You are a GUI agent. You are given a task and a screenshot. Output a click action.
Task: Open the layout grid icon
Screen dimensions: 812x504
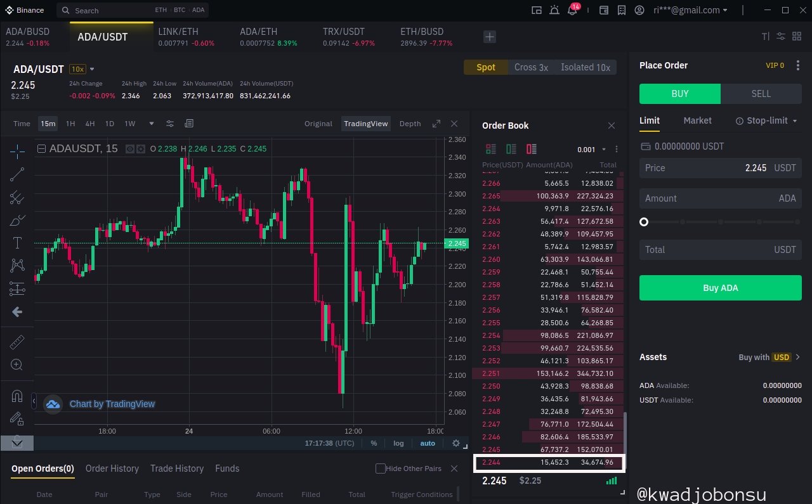[x=797, y=37]
